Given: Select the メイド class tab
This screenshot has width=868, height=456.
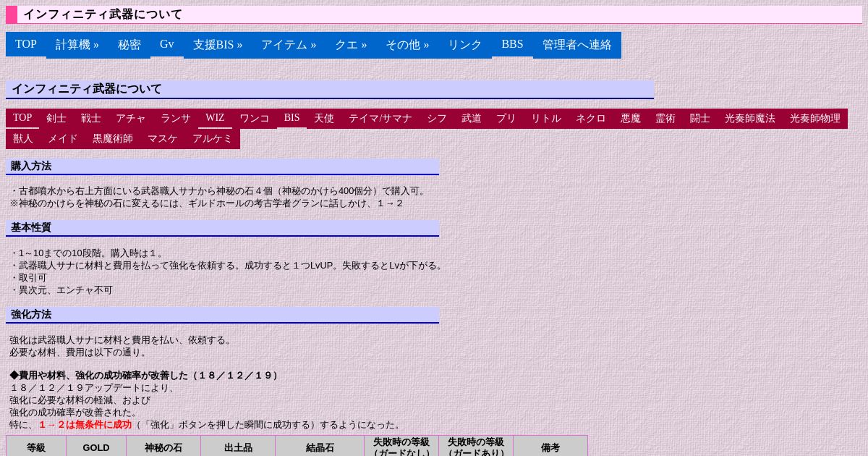Looking at the screenshot, I should click(x=63, y=139).
